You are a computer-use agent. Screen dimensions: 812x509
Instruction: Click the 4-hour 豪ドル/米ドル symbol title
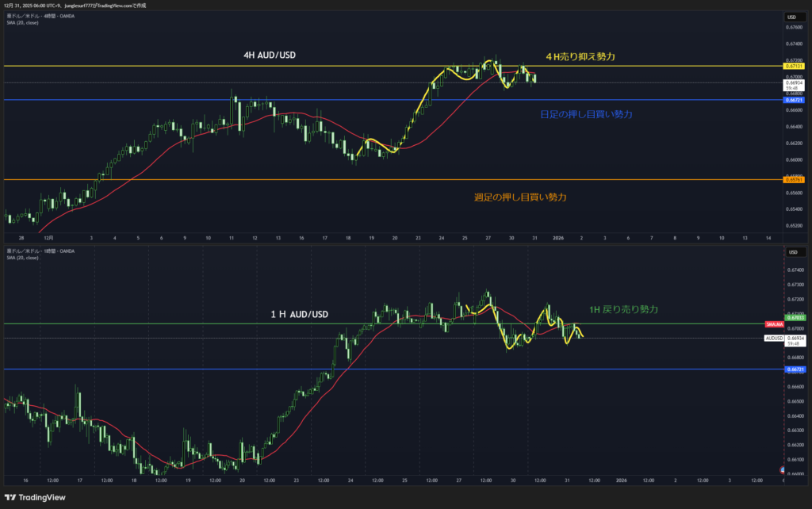[x=40, y=16]
